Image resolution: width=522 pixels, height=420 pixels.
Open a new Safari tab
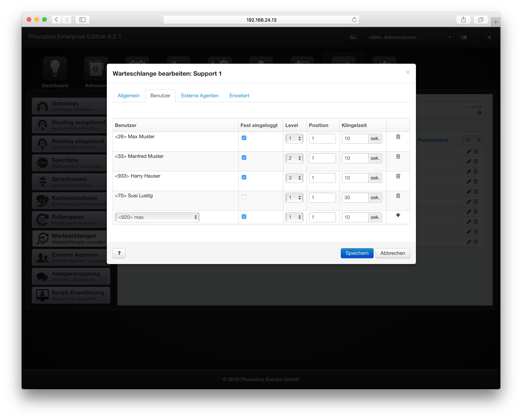pyautogui.click(x=496, y=22)
